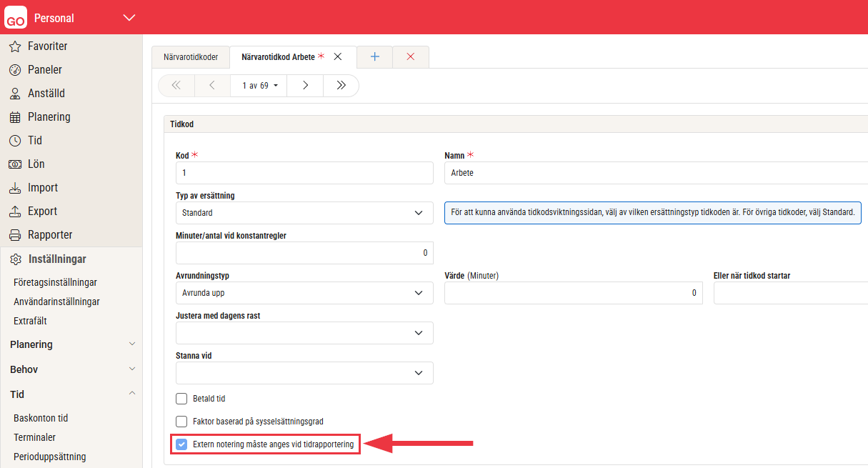Expand the Planering section in sidebar
Image resolution: width=868 pixels, height=468 pixels.
tap(71, 344)
